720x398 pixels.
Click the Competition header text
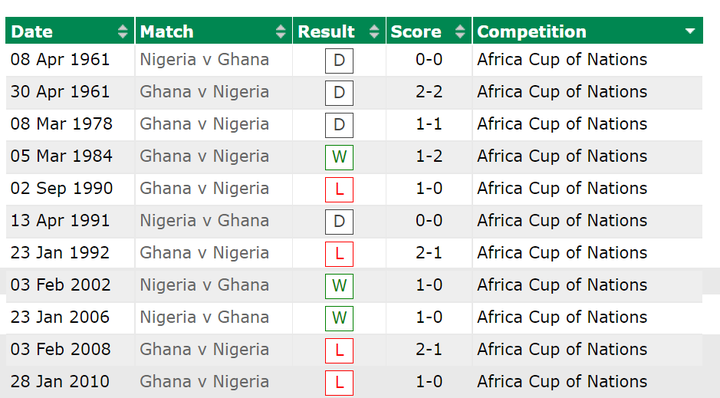532,32
